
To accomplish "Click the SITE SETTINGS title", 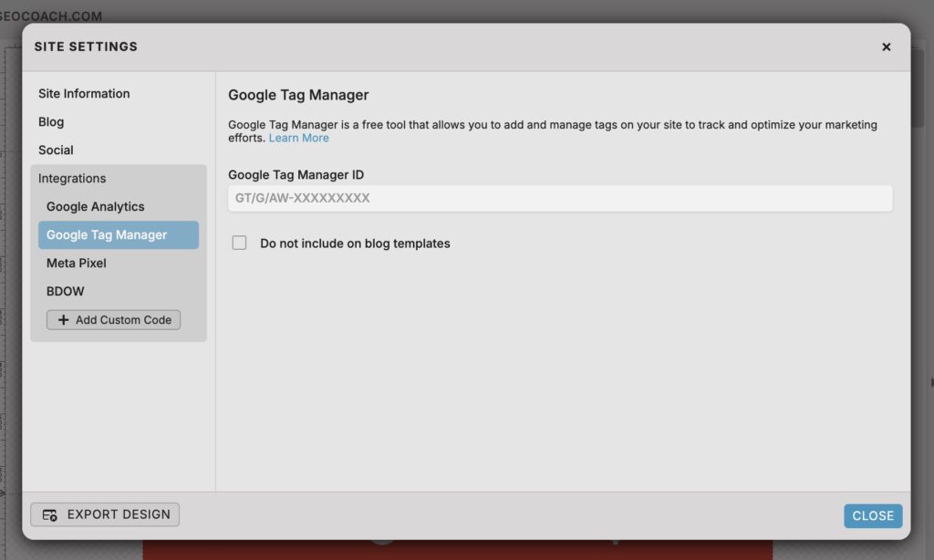I will pos(86,47).
